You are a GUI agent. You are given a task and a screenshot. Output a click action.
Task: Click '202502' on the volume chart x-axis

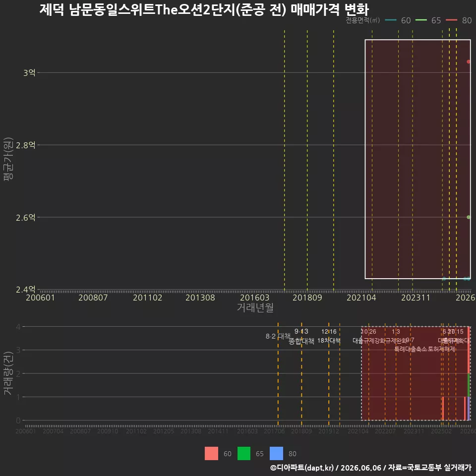[x=441, y=431]
